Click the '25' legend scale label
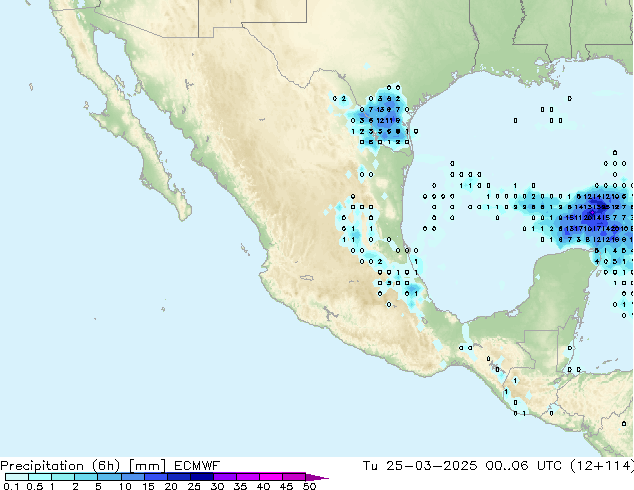This screenshot has height=490, width=634. [194, 486]
